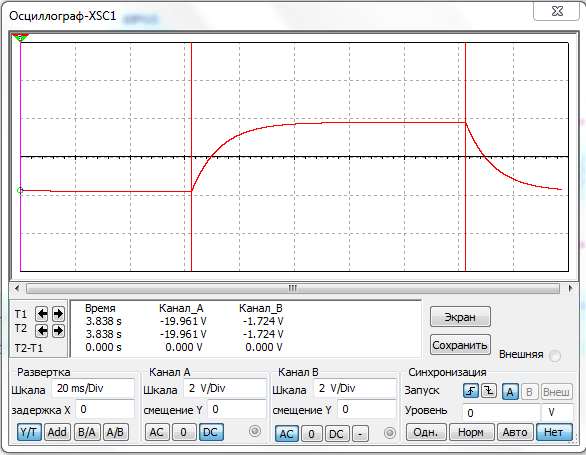Switch the timebase to B/A mode
Viewport: 586px width, 455px height.
pos(86,432)
